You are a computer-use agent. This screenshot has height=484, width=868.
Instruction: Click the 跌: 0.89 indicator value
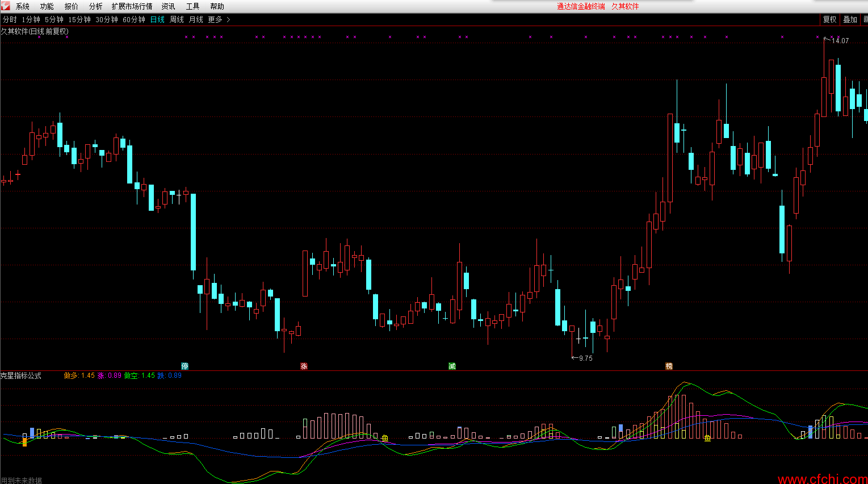tap(170, 375)
